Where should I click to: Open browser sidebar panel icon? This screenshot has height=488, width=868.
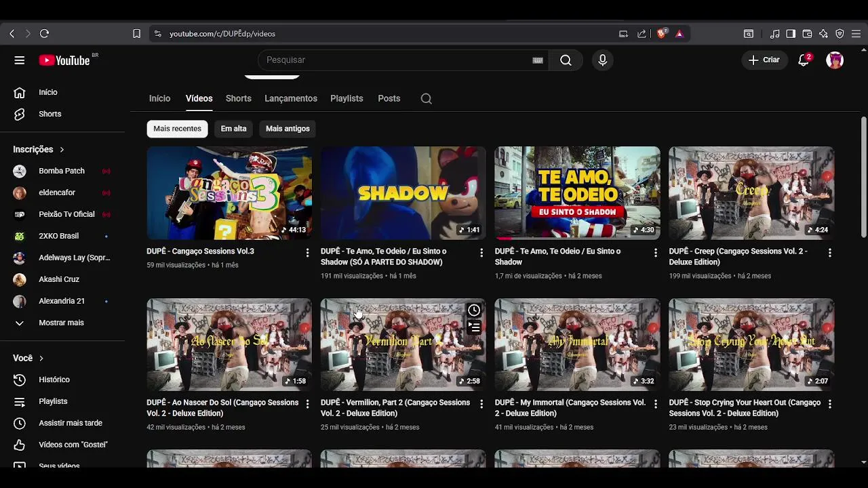coord(791,33)
